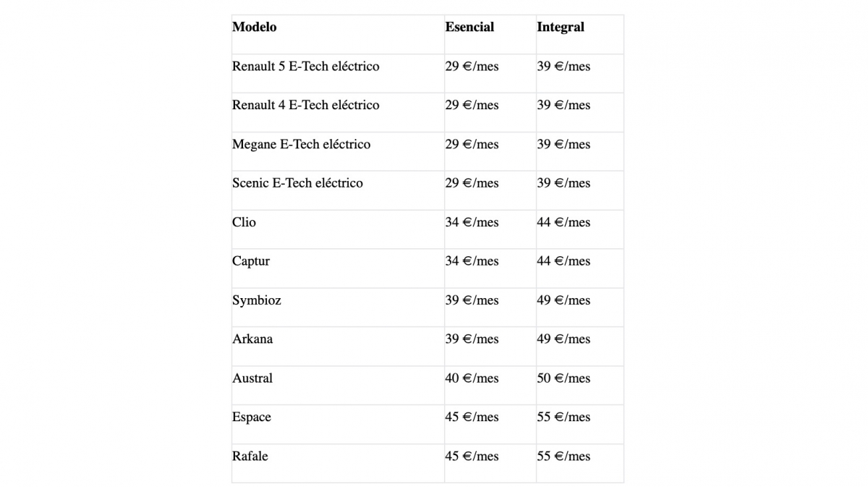Viewport: 868px width, 487px height.
Task: Select Clio's Esencial price 34 €/mes
Action: [x=472, y=222]
